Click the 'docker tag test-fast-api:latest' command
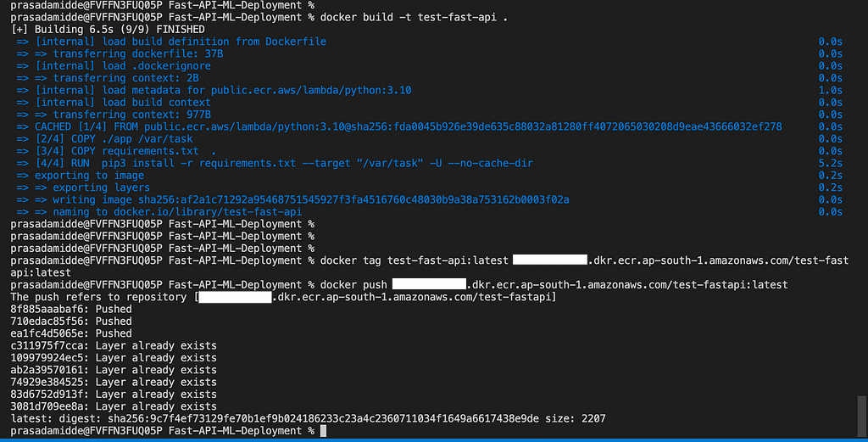The height and width of the screenshot is (442, 868). pyautogui.click(x=414, y=260)
